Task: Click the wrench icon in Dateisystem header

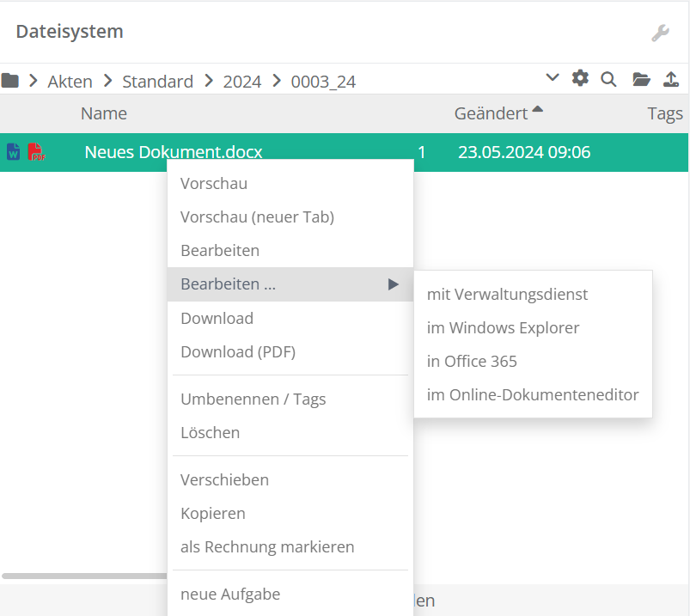Action: (659, 33)
